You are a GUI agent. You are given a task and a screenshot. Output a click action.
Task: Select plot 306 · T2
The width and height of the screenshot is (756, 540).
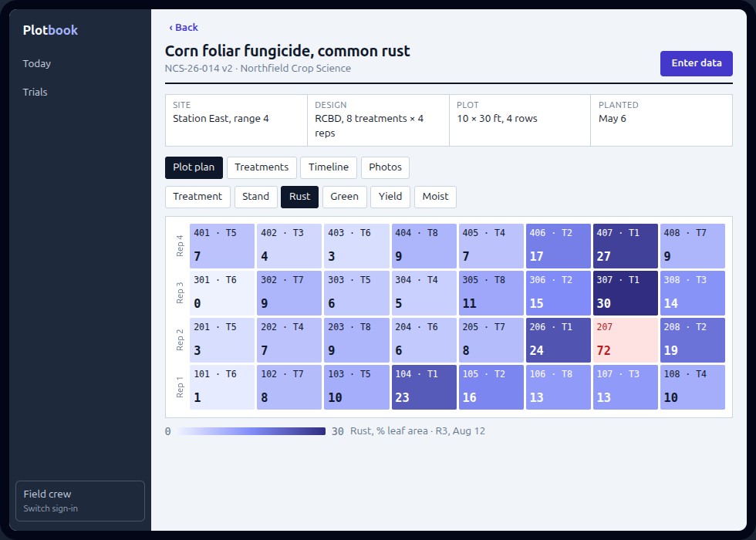click(x=559, y=293)
